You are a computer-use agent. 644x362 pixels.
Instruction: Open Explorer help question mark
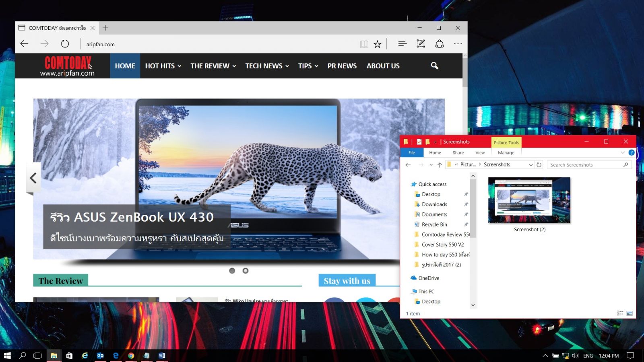click(x=632, y=152)
